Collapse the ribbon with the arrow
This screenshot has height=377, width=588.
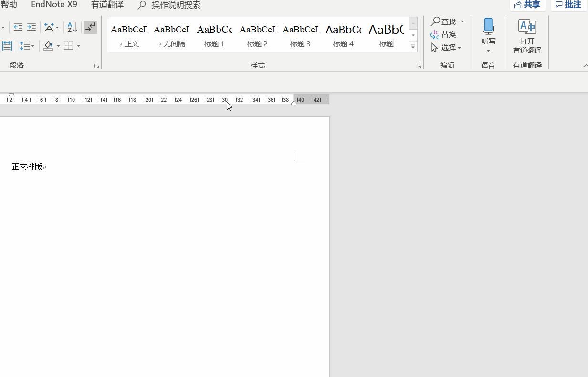click(x=585, y=65)
